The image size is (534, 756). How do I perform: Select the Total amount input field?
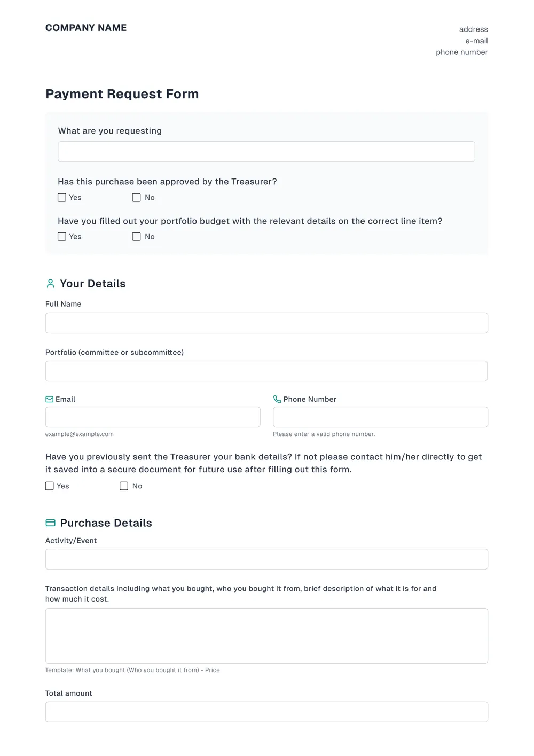[x=266, y=712]
